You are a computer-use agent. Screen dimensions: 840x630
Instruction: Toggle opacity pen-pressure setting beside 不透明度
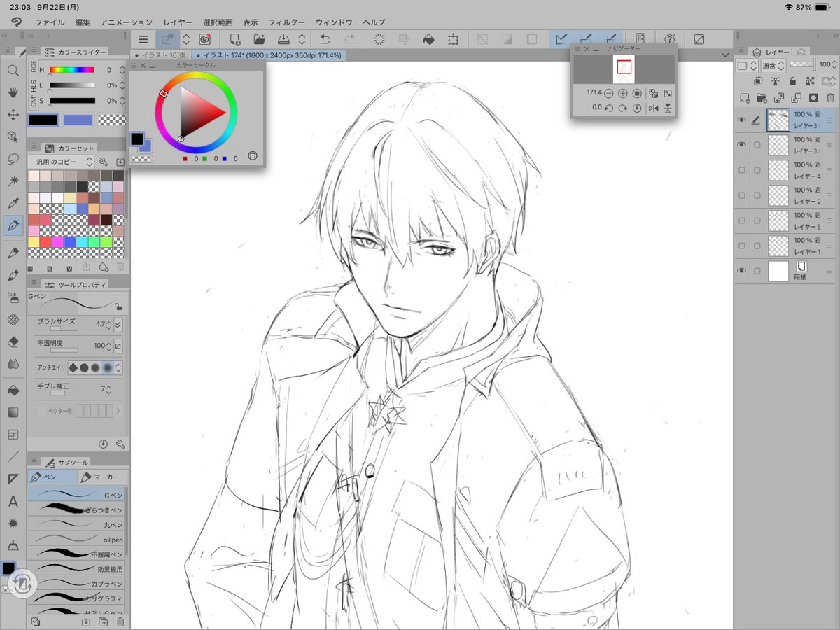(118, 346)
